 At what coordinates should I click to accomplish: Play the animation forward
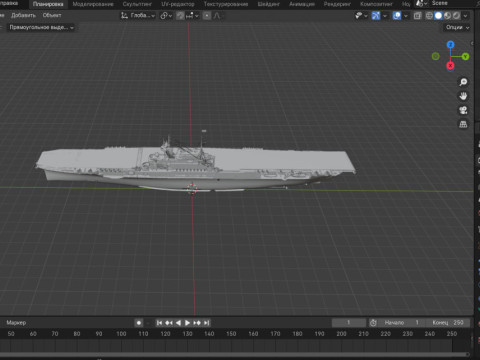click(x=187, y=323)
